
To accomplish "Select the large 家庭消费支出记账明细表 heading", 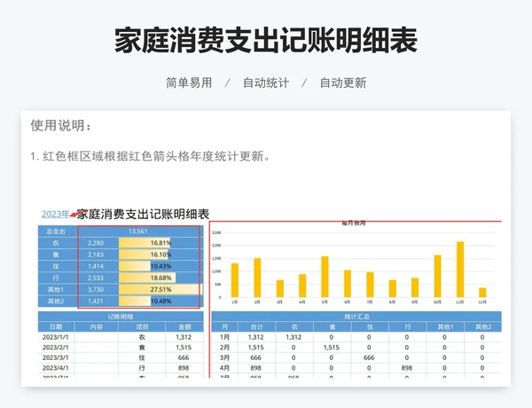I will pyautogui.click(x=266, y=41).
